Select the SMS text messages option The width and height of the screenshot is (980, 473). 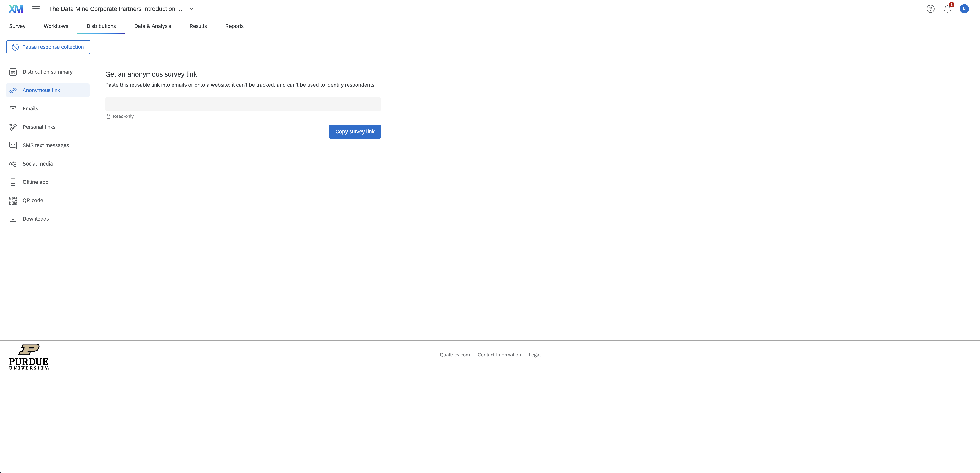click(x=45, y=145)
